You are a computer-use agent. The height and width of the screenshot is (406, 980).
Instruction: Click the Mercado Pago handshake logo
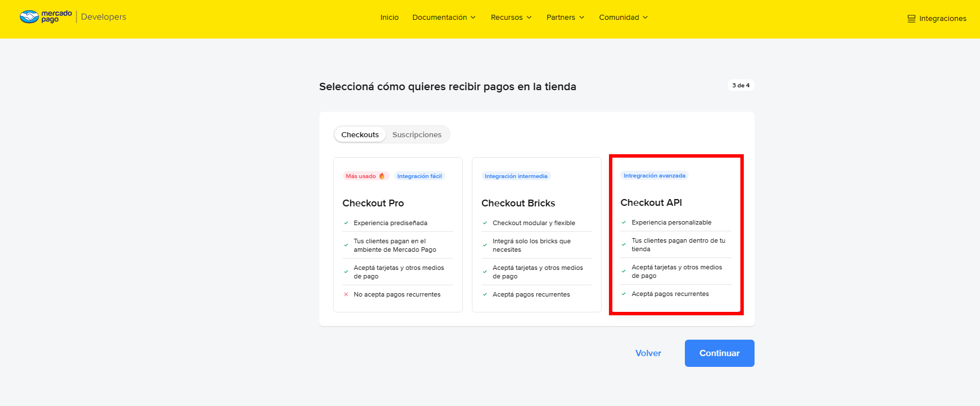[29, 17]
